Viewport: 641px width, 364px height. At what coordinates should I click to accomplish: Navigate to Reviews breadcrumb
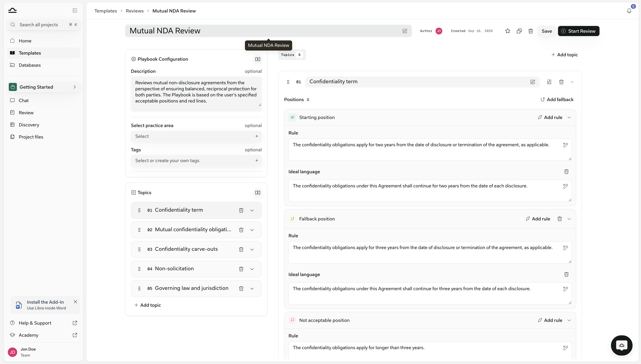tap(135, 11)
